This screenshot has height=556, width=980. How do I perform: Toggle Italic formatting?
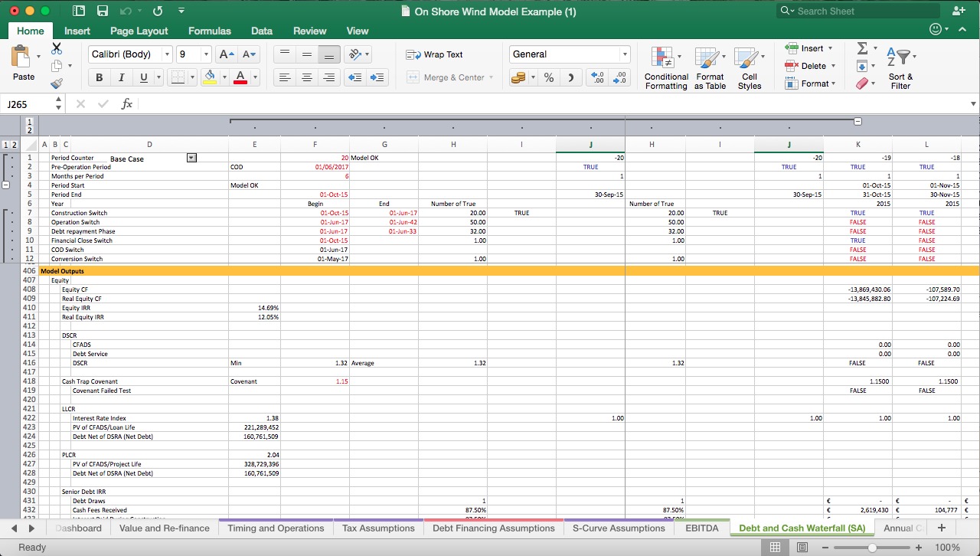coord(121,77)
